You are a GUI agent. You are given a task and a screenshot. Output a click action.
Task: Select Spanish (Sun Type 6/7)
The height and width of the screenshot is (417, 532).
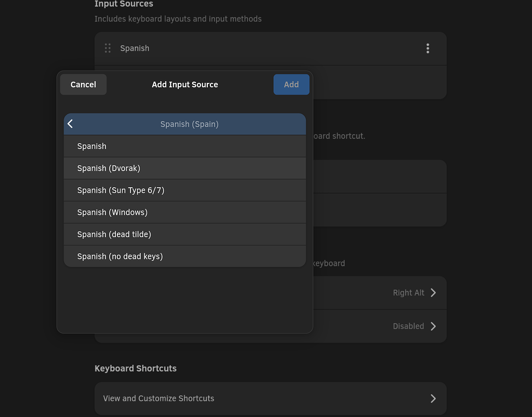[184, 190]
